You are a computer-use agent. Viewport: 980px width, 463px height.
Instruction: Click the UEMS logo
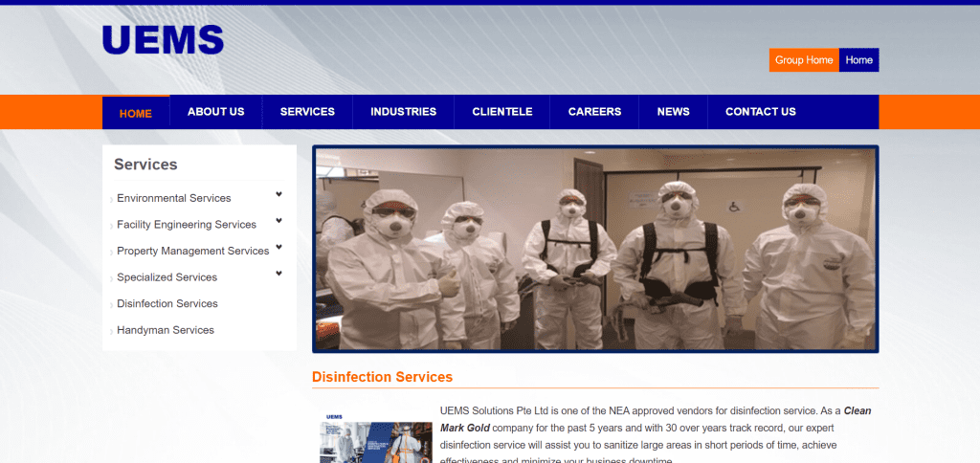pyautogui.click(x=163, y=39)
